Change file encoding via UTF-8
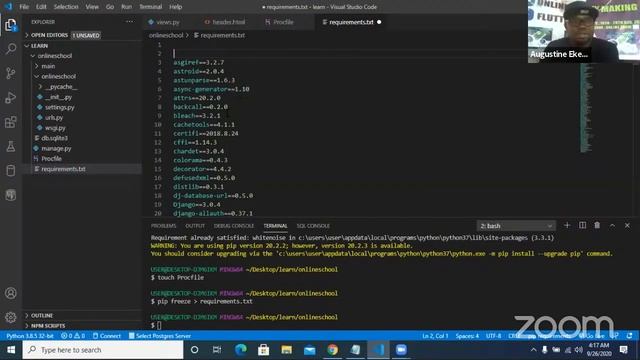Viewport: 640px width, 360px height. pos(493,336)
